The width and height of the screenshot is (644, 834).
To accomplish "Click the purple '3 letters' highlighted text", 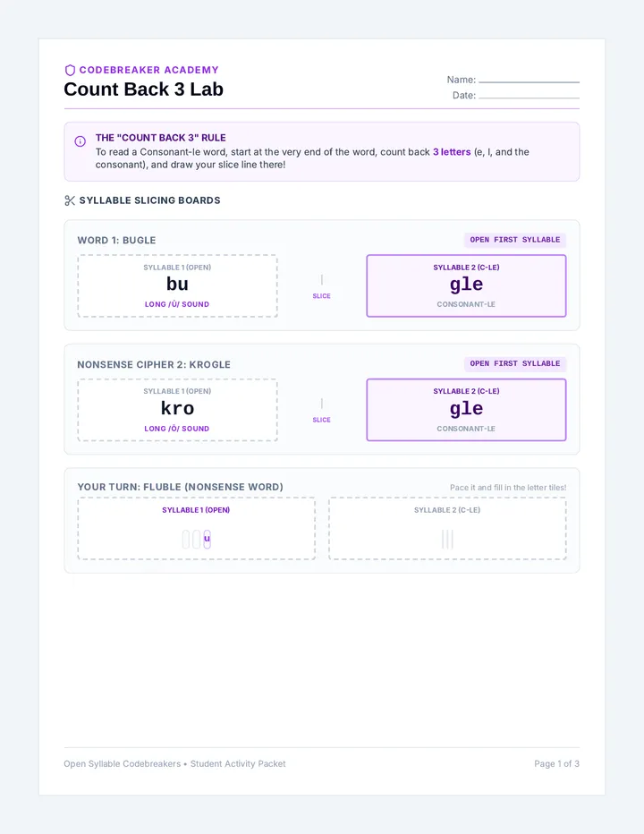I will tap(452, 152).
